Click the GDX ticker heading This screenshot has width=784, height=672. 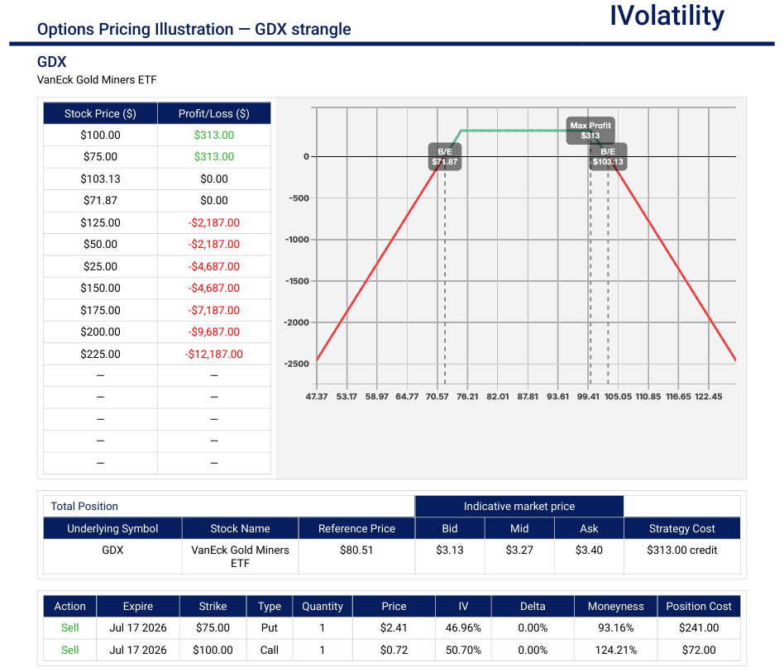[51, 61]
